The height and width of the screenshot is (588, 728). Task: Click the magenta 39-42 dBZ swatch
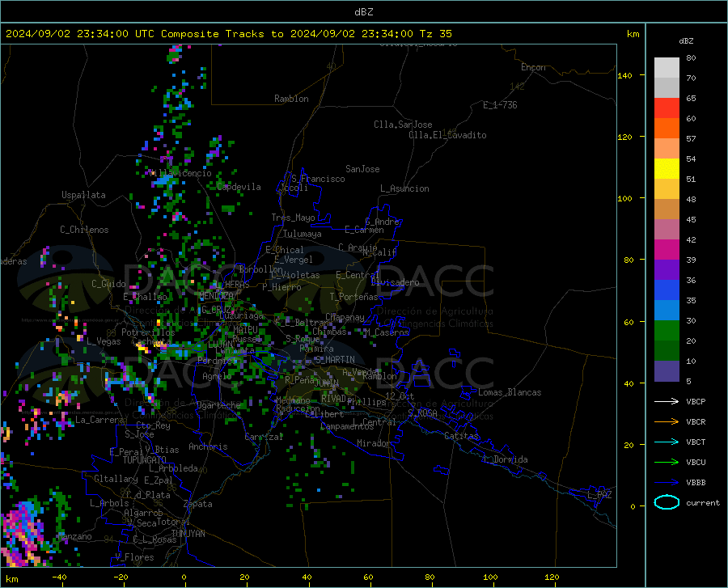tap(667, 250)
